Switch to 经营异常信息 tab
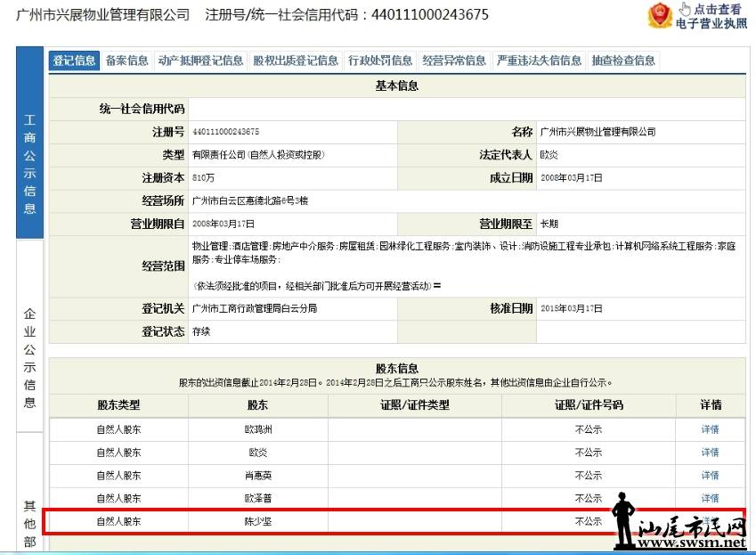This screenshot has height=555, width=756. click(x=454, y=61)
